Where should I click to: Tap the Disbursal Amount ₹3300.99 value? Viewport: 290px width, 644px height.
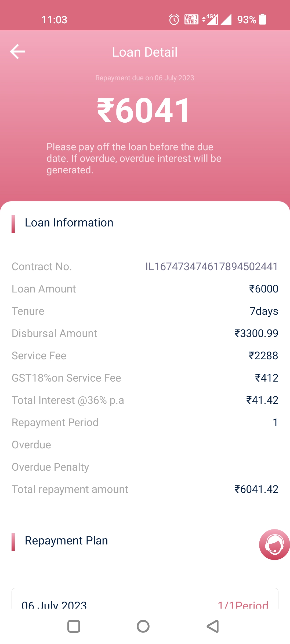[x=256, y=333]
